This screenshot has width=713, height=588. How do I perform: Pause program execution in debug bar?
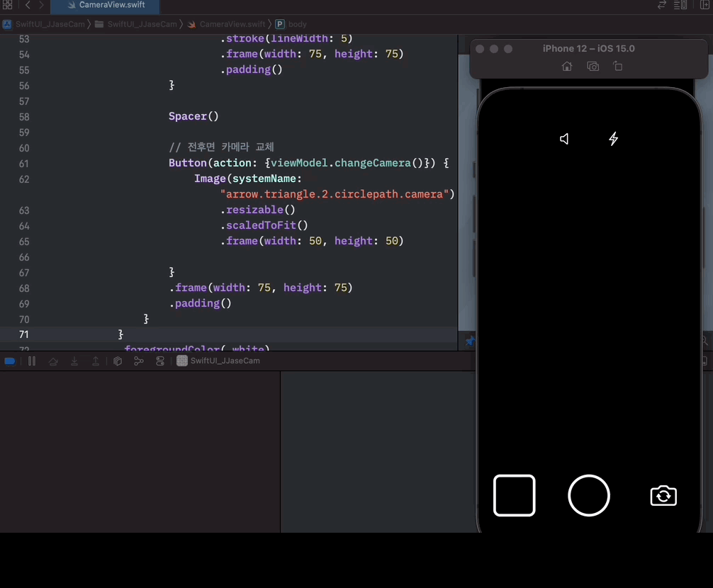coord(32,361)
